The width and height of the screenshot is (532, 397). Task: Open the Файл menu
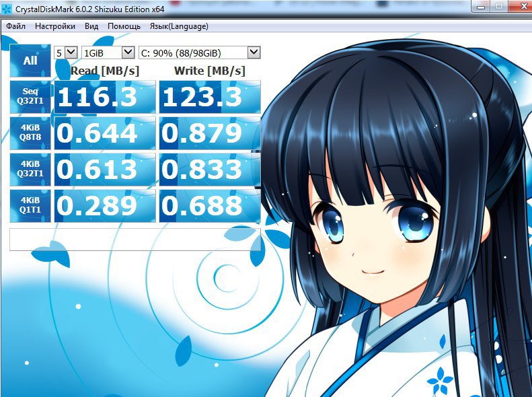16,26
